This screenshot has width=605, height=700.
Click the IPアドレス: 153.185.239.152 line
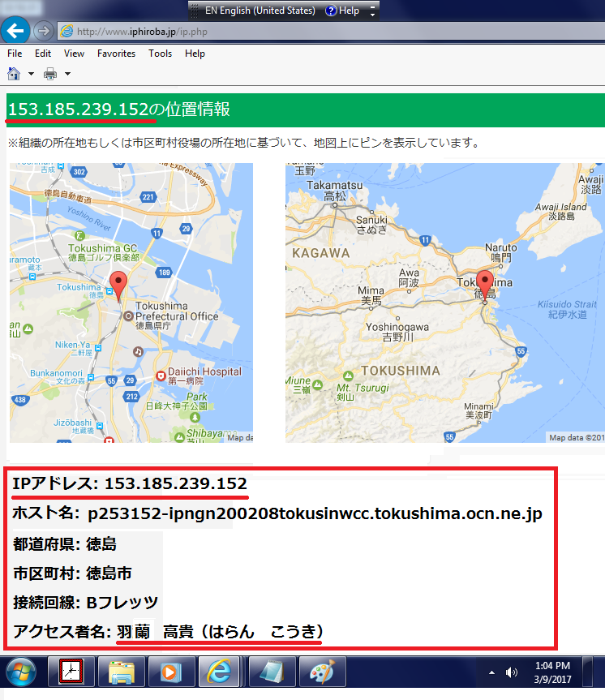130,483
